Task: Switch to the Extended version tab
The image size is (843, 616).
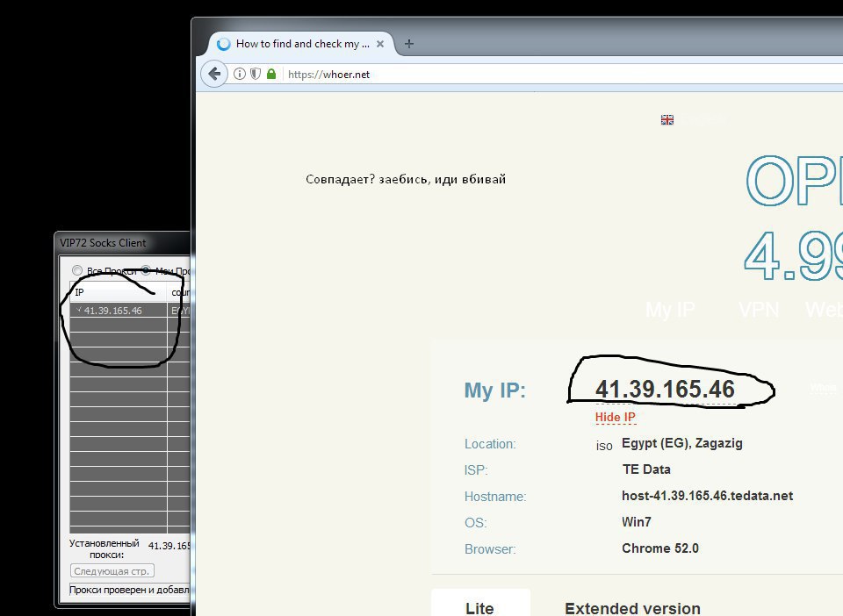Action: [632, 608]
